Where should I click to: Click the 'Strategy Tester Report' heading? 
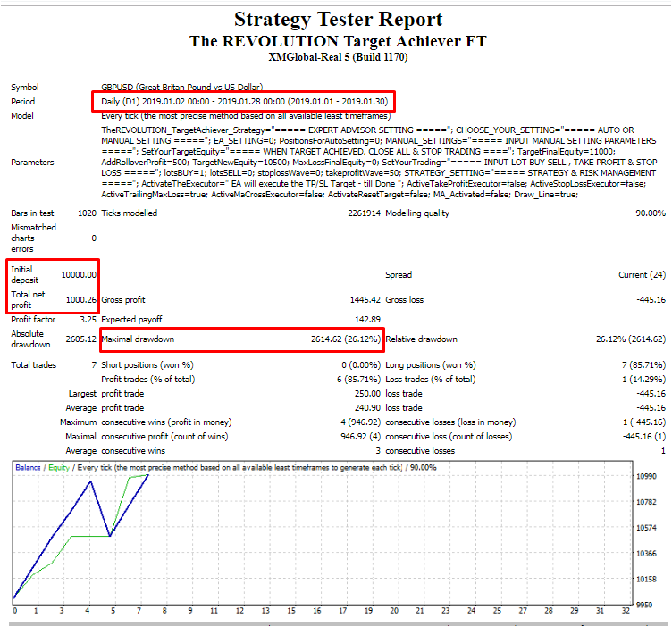point(338,20)
